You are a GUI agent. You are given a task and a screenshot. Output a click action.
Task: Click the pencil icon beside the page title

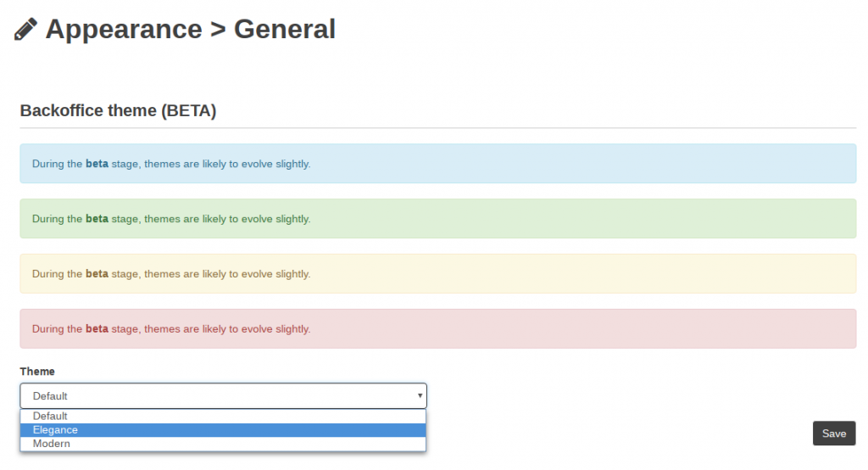(x=26, y=30)
